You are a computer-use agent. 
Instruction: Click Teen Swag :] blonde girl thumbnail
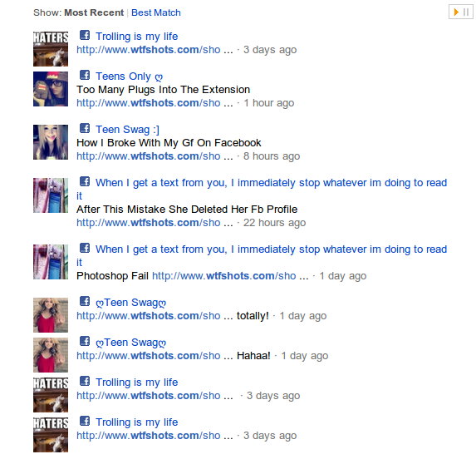pyautogui.click(x=51, y=142)
